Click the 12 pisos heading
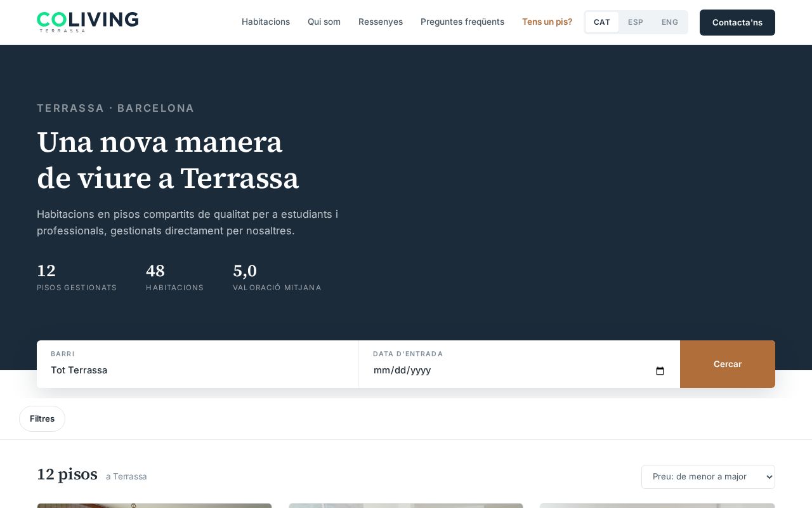812x508 pixels. click(x=67, y=475)
